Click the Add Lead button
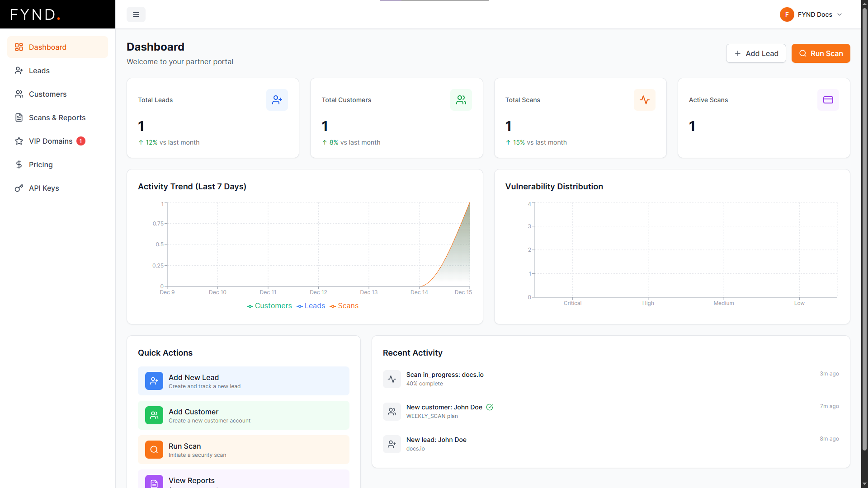Image resolution: width=868 pixels, height=488 pixels. click(756, 53)
